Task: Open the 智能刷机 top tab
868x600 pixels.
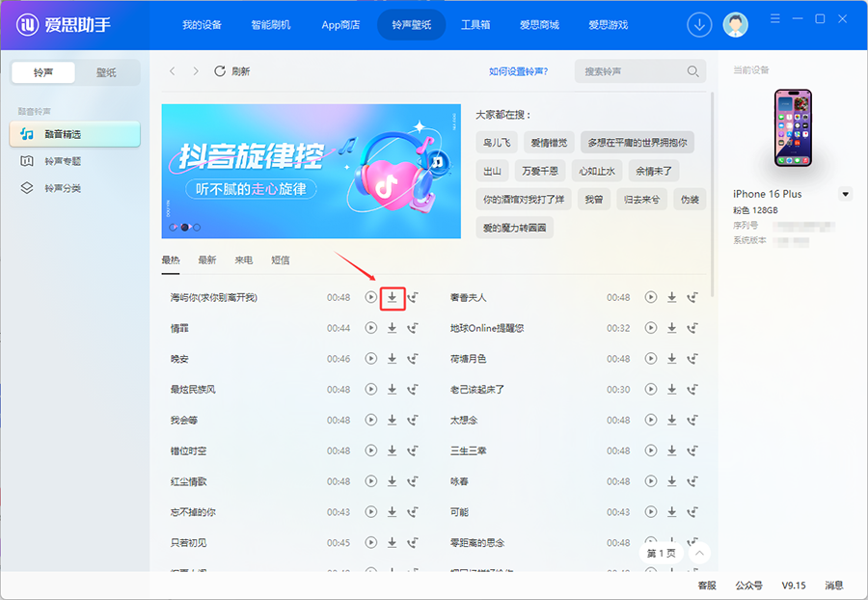Action: 271,25
